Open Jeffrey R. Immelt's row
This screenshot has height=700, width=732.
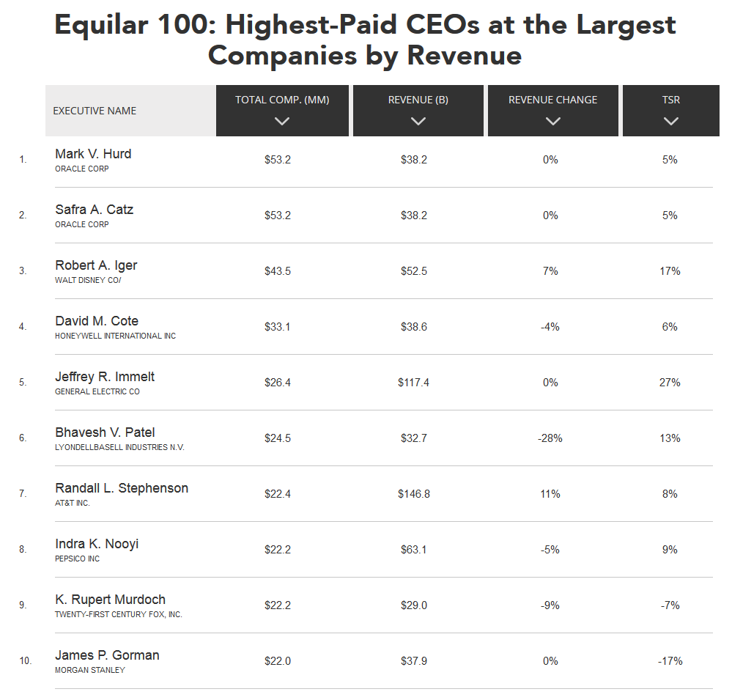(x=105, y=377)
